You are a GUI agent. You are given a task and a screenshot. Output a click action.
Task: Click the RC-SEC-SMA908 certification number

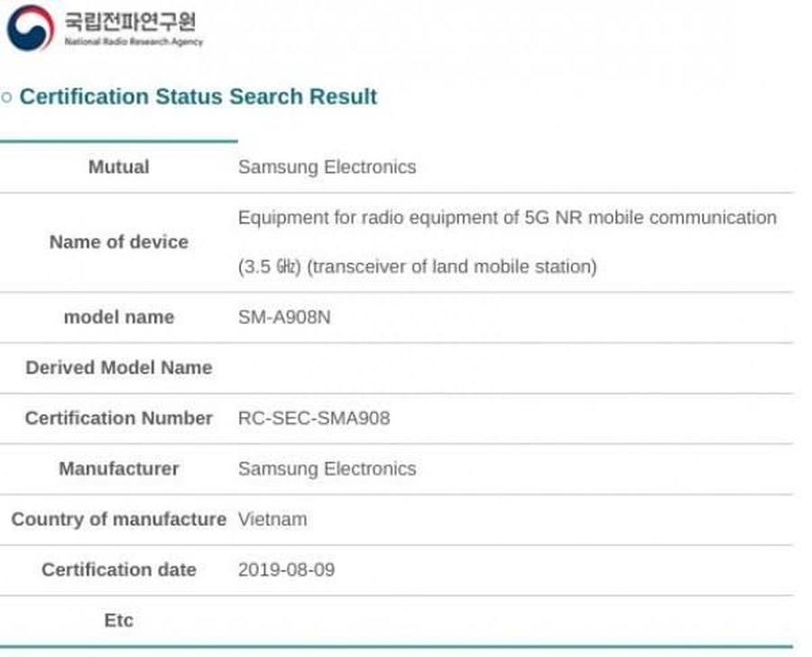(x=312, y=418)
